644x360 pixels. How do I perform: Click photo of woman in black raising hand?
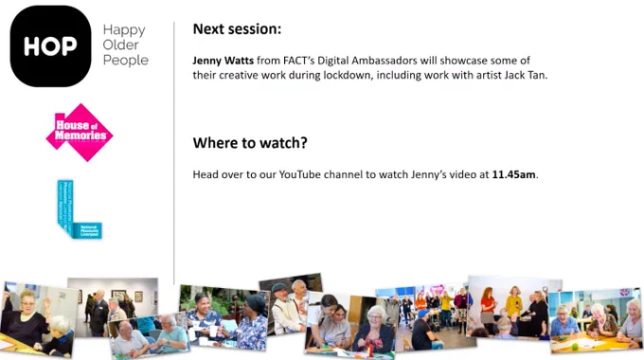pos(38,319)
